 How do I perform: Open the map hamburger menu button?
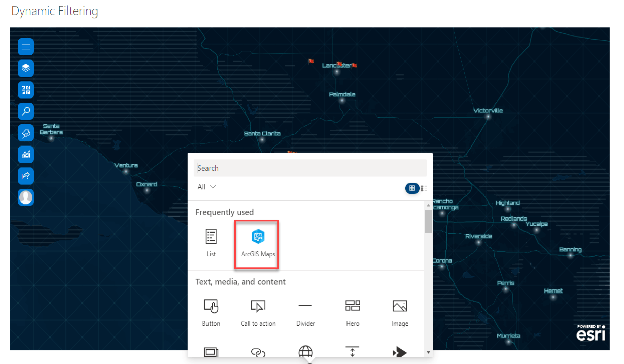click(x=26, y=47)
